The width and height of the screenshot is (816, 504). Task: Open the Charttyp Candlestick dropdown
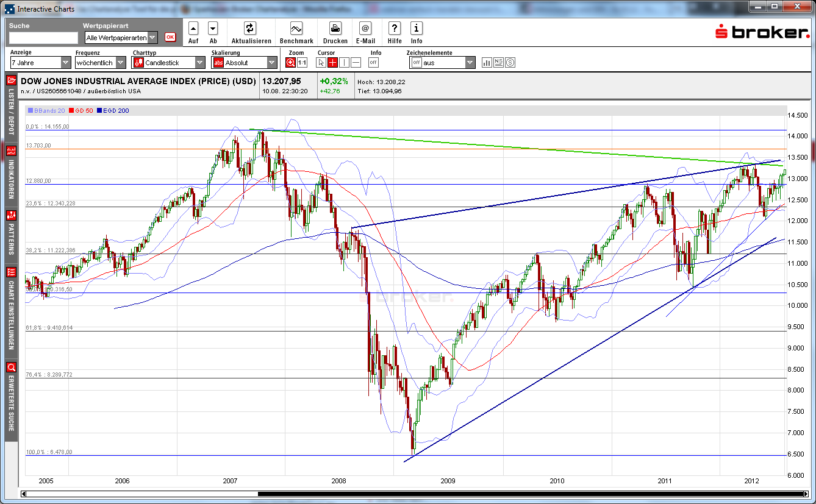coord(199,62)
